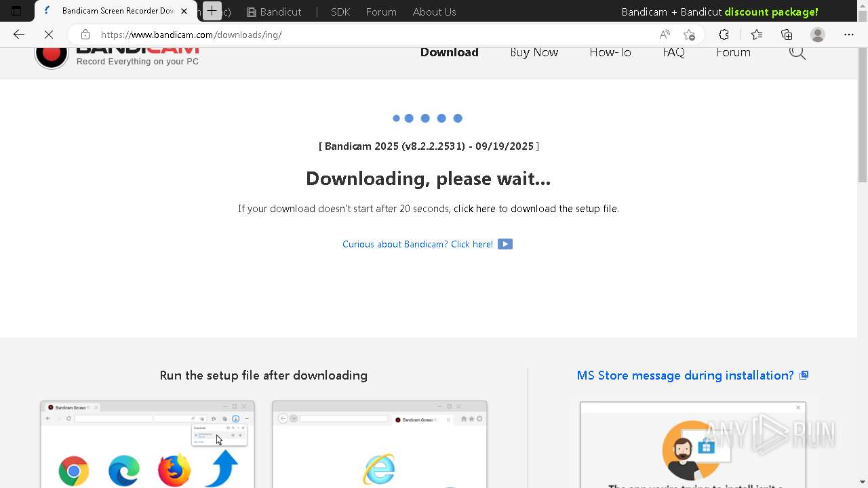Viewport: 868px width, 488px height.
Task: Open the How-To menu item
Action: pos(610,52)
